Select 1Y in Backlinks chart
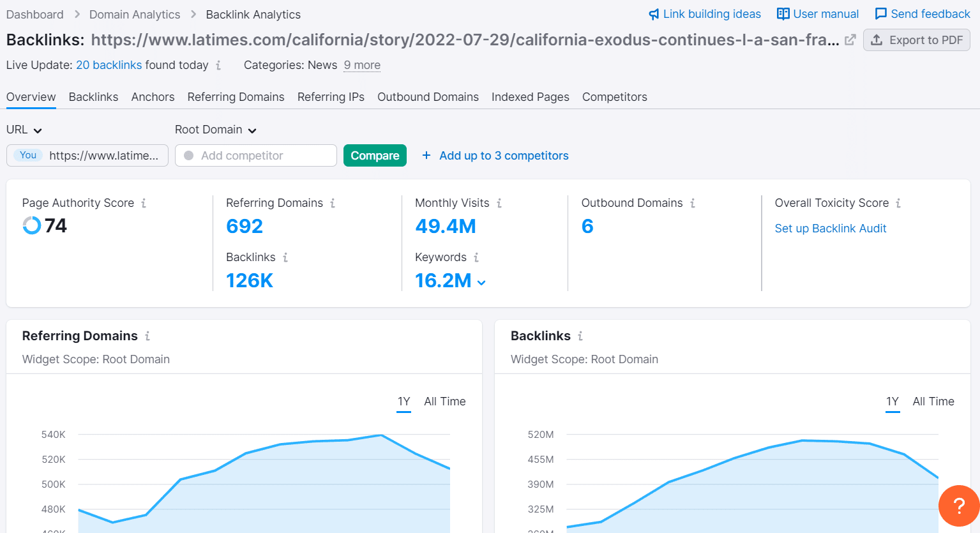Screen dimensions: 980x533 pyautogui.click(x=893, y=402)
